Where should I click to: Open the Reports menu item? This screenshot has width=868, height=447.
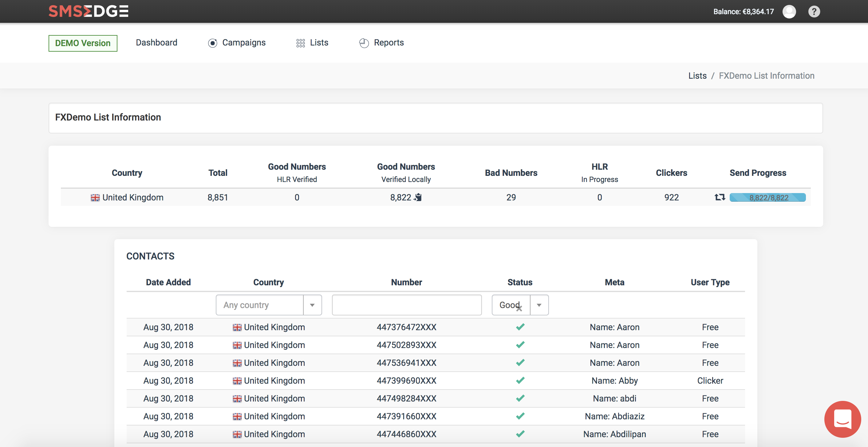(389, 43)
